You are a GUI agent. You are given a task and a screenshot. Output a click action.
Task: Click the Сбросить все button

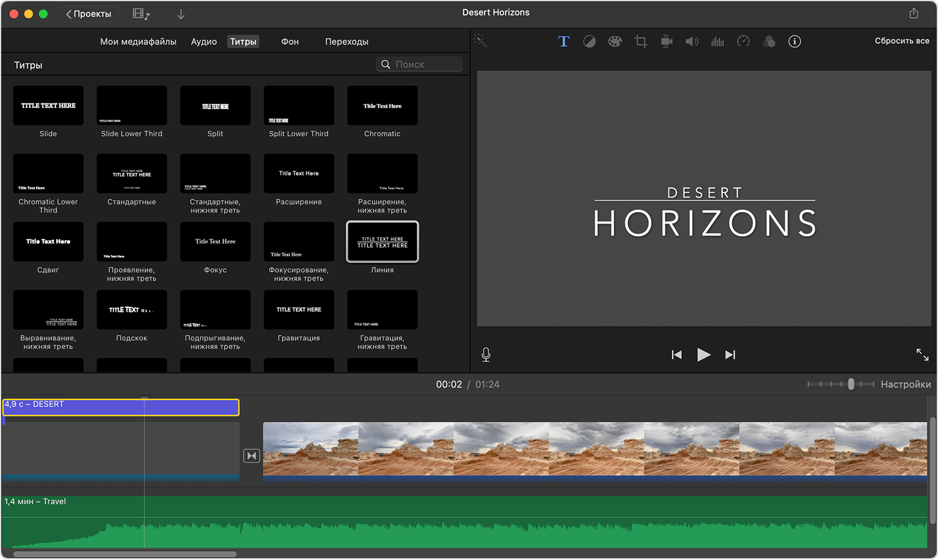(x=902, y=41)
